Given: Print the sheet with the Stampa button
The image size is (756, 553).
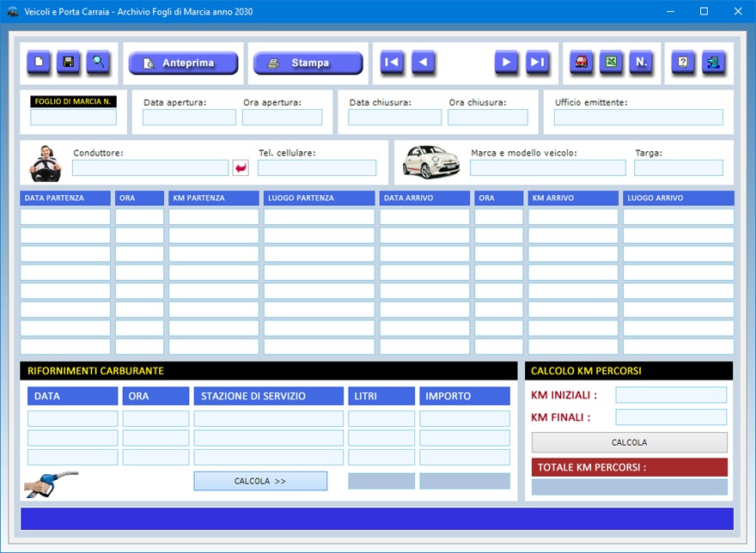Looking at the screenshot, I should pyautogui.click(x=308, y=64).
